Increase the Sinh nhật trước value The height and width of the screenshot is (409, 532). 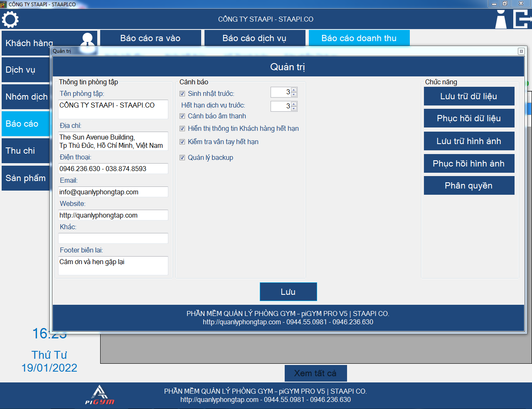point(294,90)
